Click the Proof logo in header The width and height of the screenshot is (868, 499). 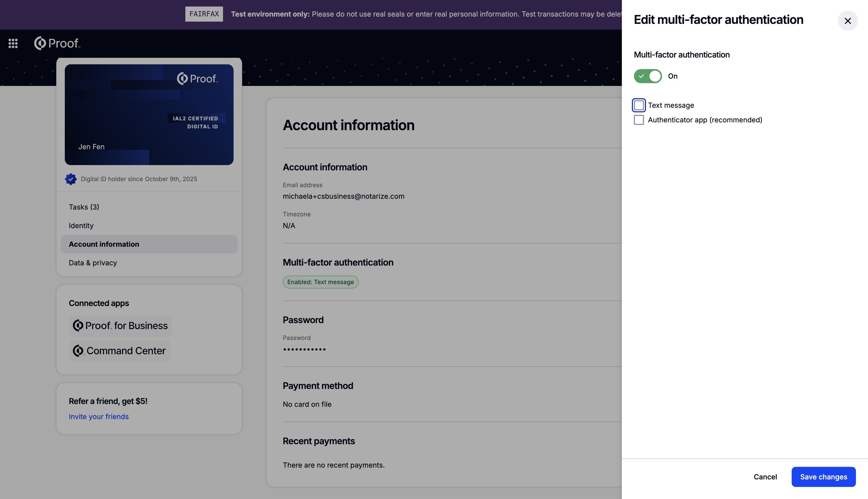[x=57, y=43]
